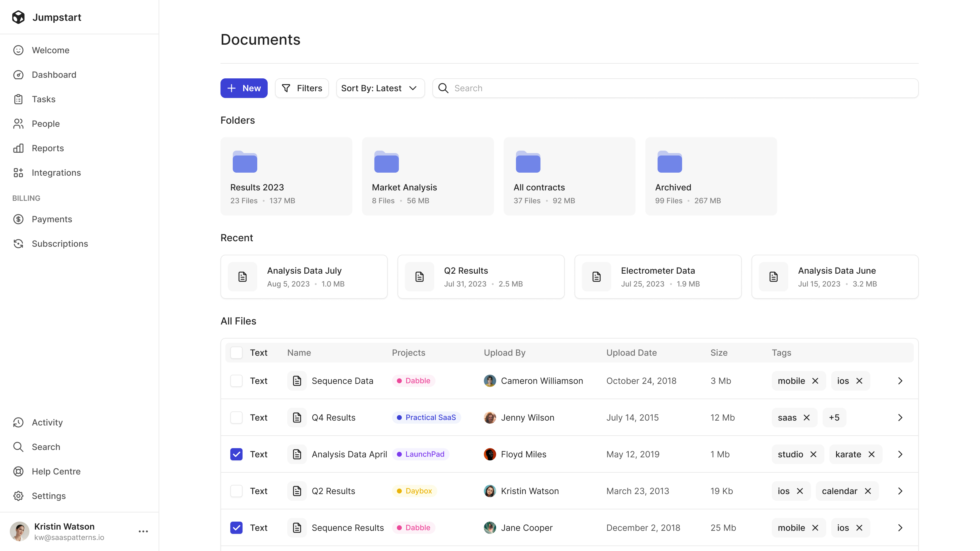Click the documents Search input field
The height and width of the screenshot is (551, 980).
[676, 88]
